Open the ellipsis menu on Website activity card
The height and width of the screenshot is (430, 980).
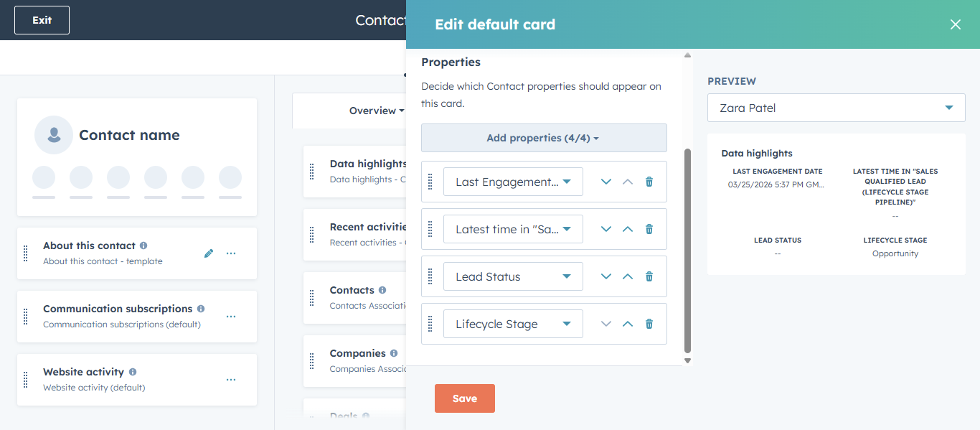pos(231,380)
